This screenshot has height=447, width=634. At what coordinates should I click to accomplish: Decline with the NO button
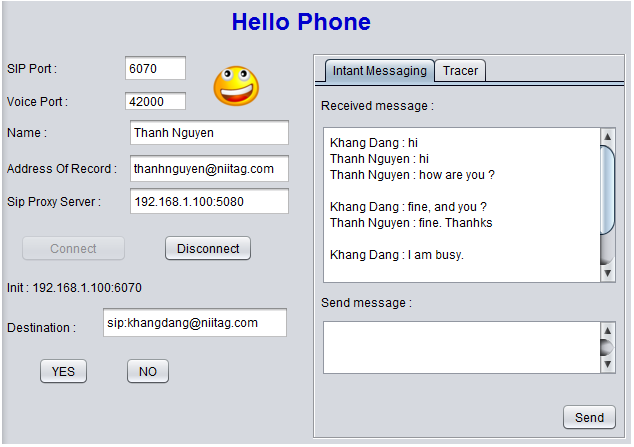[x=148, y=371]
